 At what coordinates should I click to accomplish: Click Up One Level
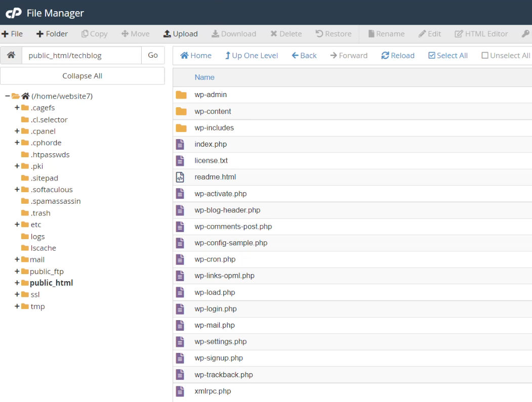click(x=252, y=56)
